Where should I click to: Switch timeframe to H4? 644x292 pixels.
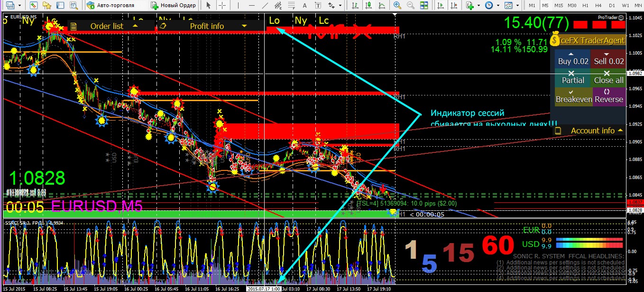[x=598, y=5]
